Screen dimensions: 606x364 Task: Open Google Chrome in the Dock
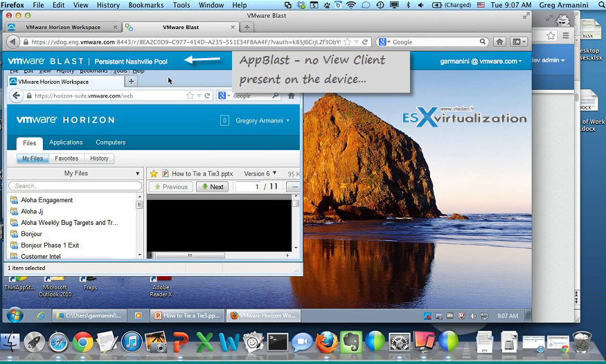tap(82, 342)
